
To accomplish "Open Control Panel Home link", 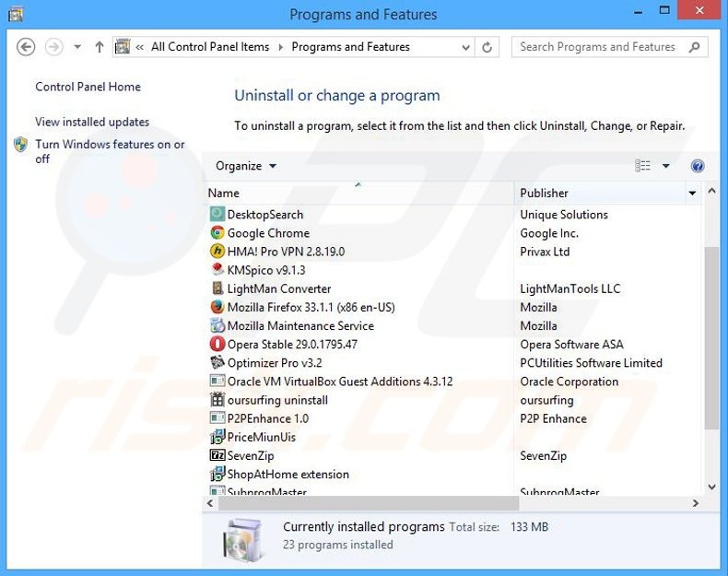I will click(x=88, y=87).
